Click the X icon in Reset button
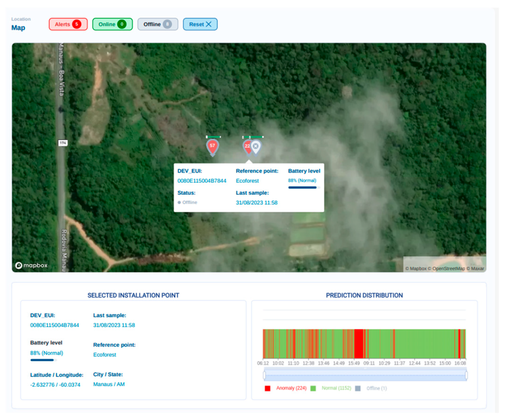Image resolution: width=505 pixels, height=420 pixels. (x=209, y=24)
